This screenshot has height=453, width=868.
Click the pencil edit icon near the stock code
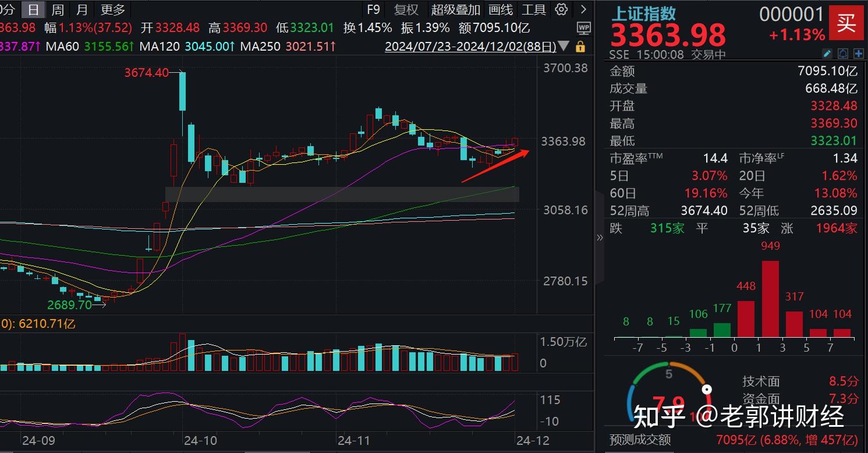pyautogui.click(x=827, y=53)
